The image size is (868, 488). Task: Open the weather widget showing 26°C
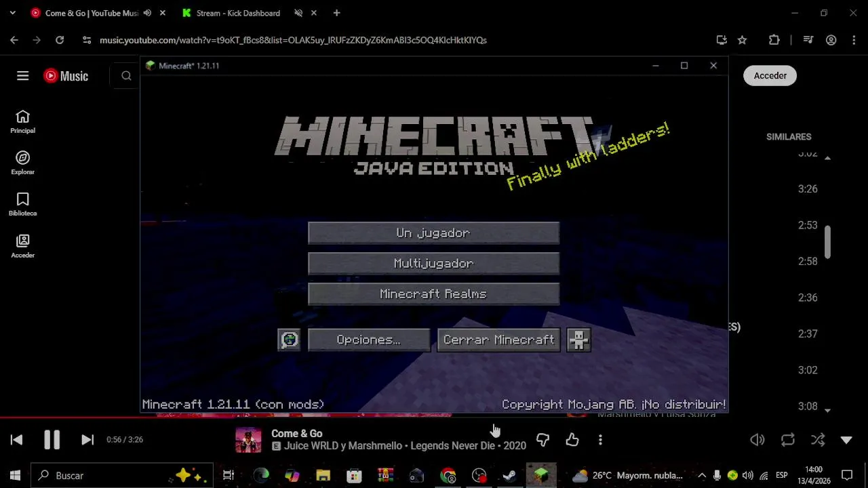click(x=627, y=476)
